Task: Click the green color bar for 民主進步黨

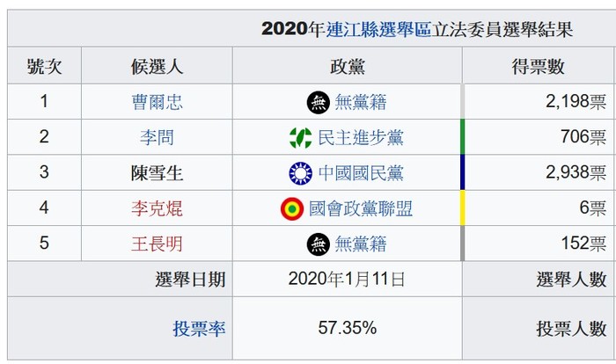Action: 462,137
